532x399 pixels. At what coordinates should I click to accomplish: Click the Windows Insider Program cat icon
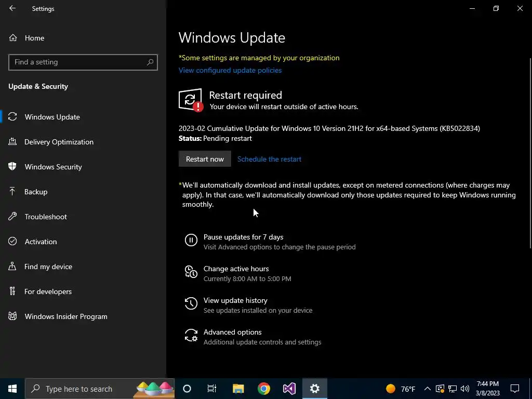(12, 316)
